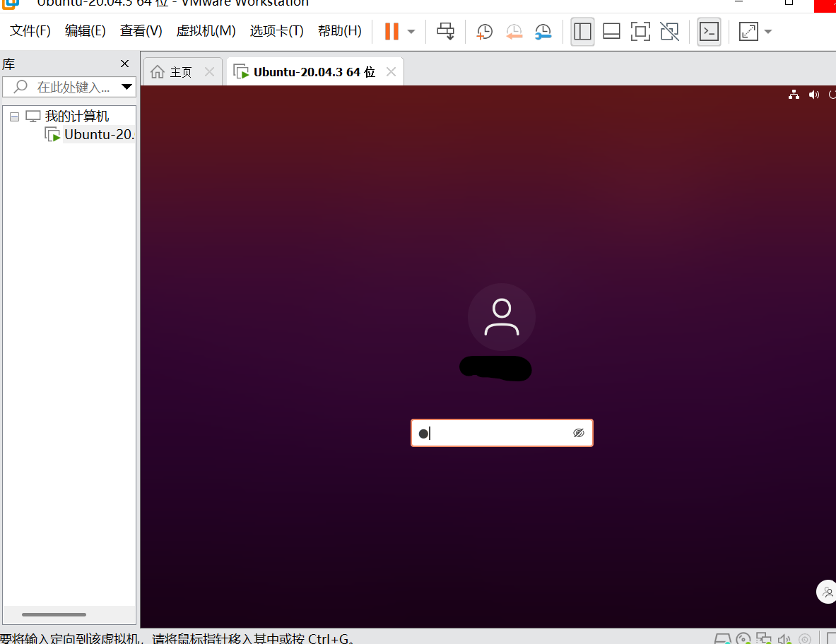Open the 文件(F) menu

30,31
